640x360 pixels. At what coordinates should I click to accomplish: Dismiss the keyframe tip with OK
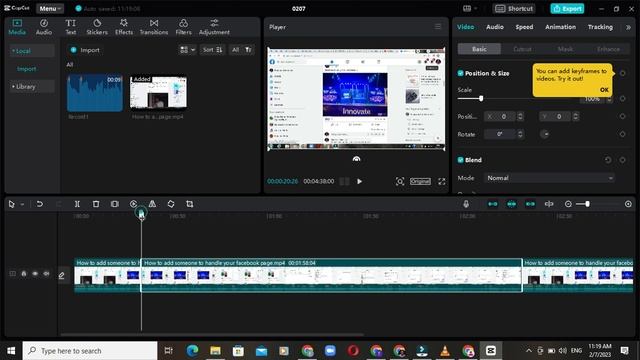(604, 90)
